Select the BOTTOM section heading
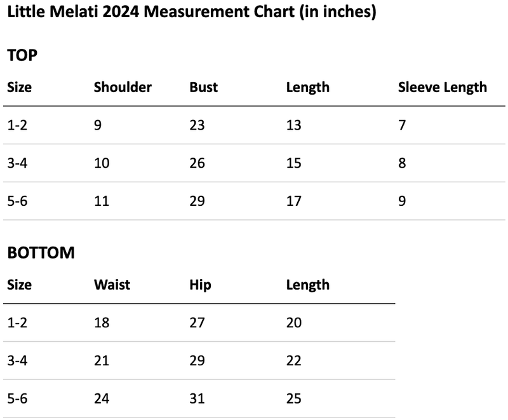This screenshot has width=508, height=420. [41, 253]
